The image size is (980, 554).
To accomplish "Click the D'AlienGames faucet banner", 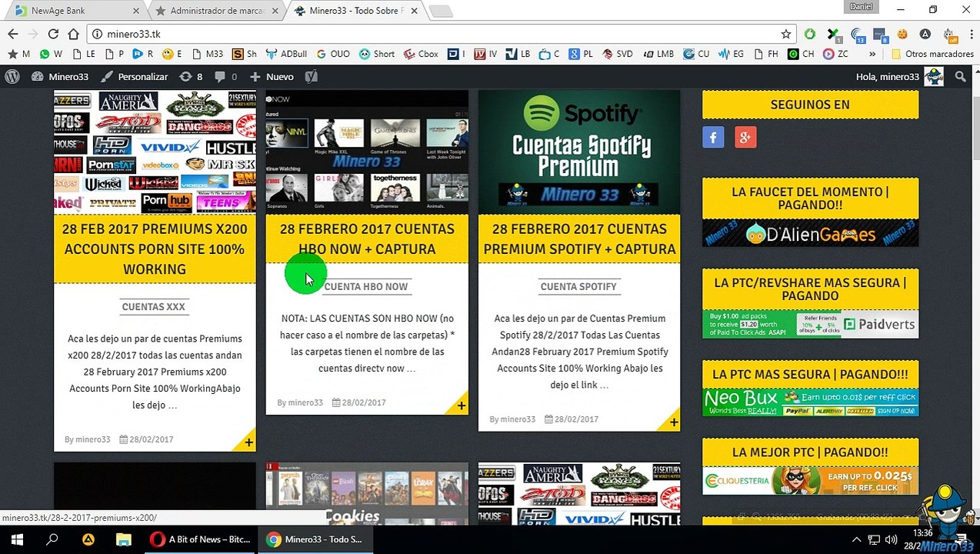I will click(810, 234).
